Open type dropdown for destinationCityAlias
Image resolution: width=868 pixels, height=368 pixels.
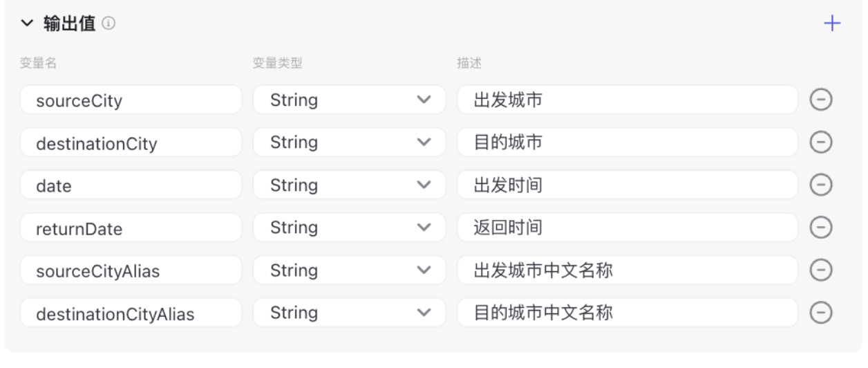pos(350,313)
